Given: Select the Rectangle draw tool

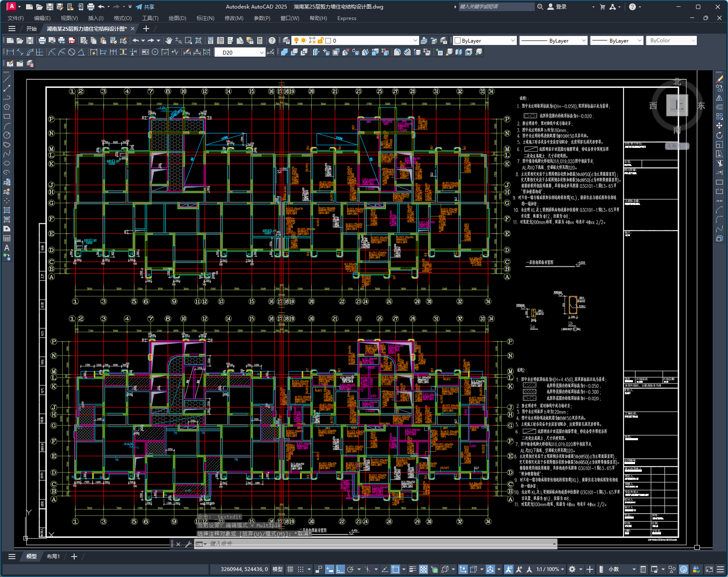Looking at the screenshot, I should click(7, 116).
